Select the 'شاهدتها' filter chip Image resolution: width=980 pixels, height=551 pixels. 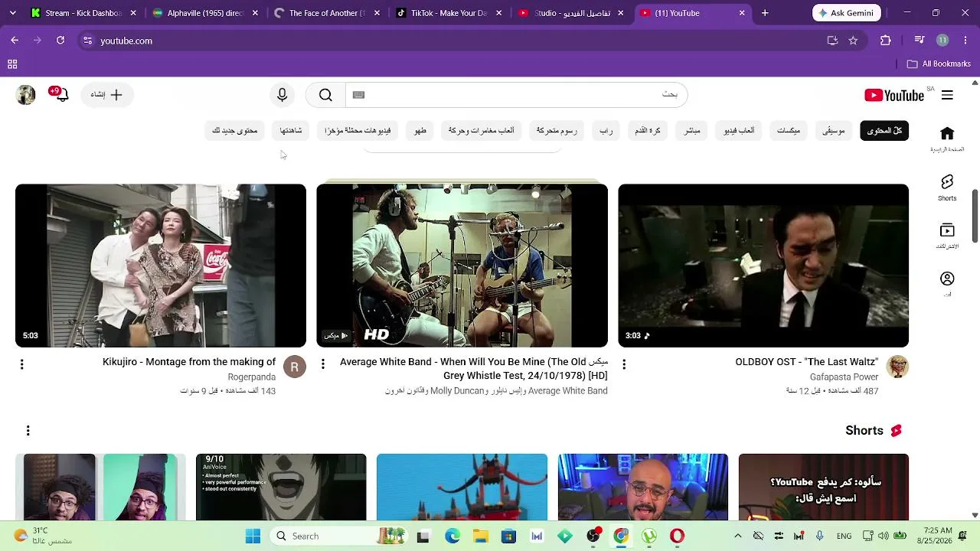[x=291, y=131]
